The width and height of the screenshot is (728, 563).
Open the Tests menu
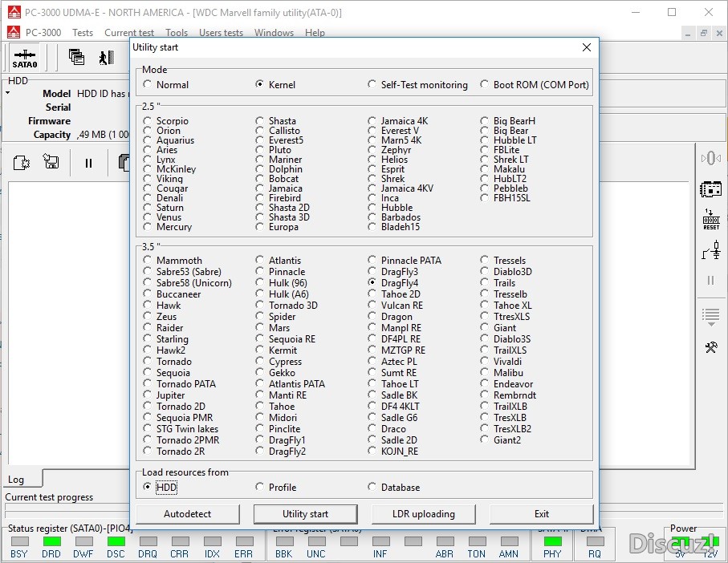tap(83, 33)
